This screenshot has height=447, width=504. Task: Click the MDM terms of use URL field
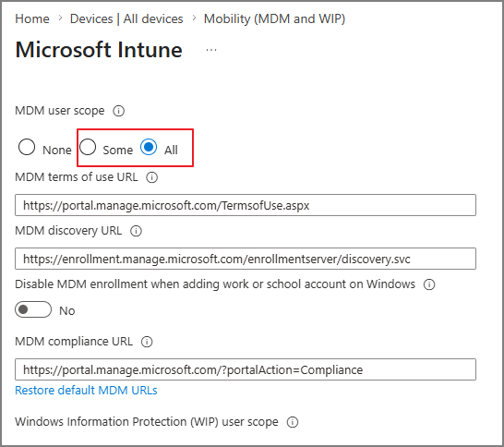coord(246,205)
